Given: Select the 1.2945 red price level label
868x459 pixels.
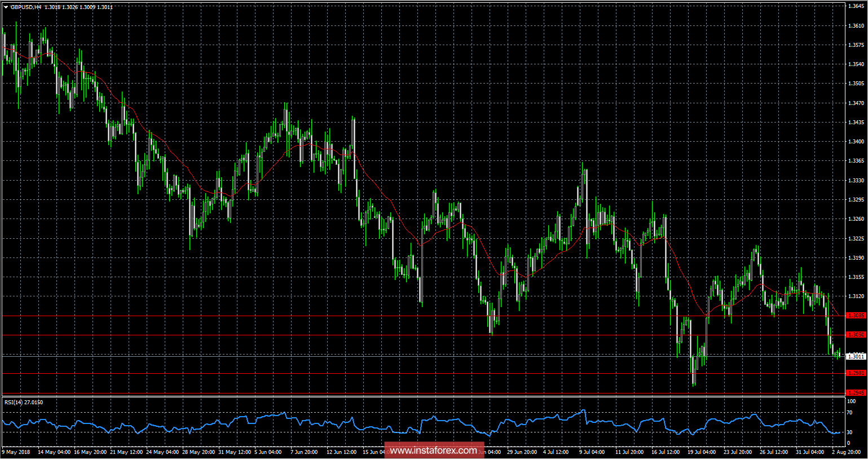Looking at the screenshot, I should [x=856, y=393].
